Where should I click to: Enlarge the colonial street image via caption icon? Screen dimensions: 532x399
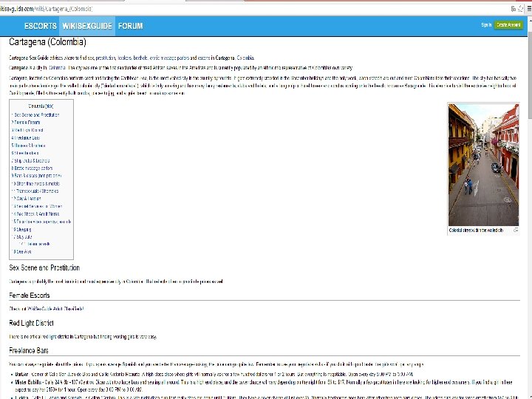516,231
